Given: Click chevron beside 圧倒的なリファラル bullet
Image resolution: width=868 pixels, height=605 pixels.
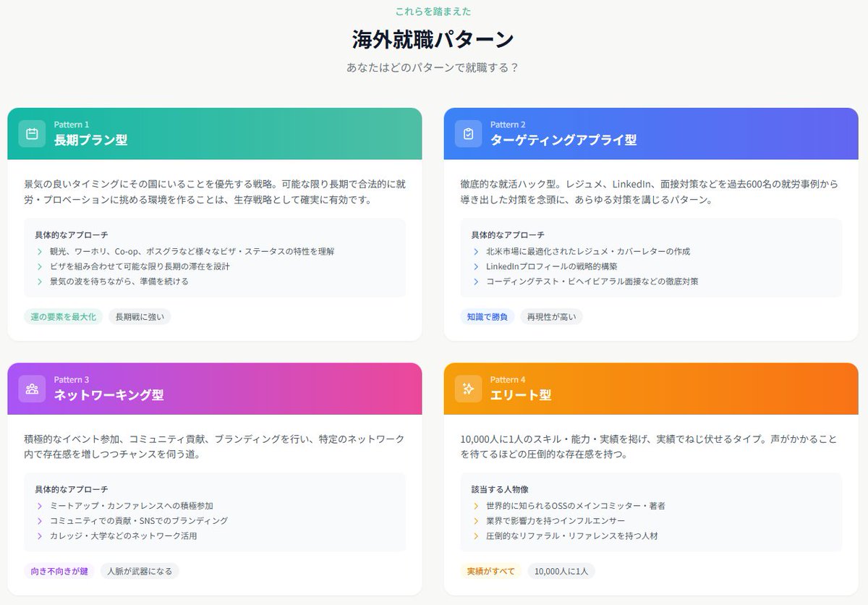Looking at the screenshot, I should 476,536.
